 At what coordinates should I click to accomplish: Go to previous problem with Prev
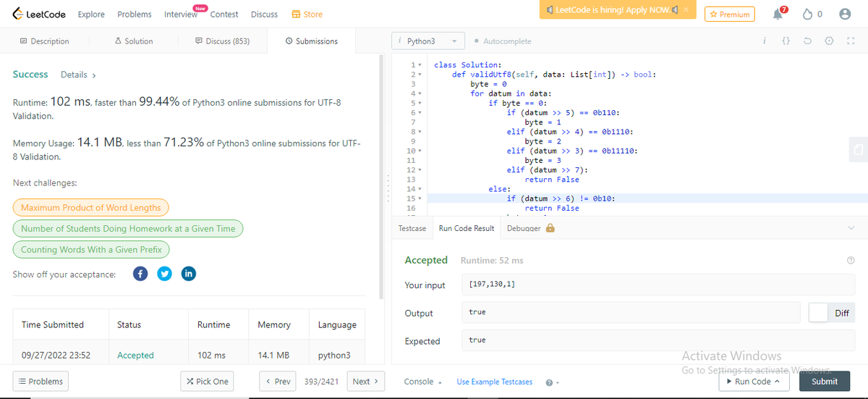tap(278, 382)
